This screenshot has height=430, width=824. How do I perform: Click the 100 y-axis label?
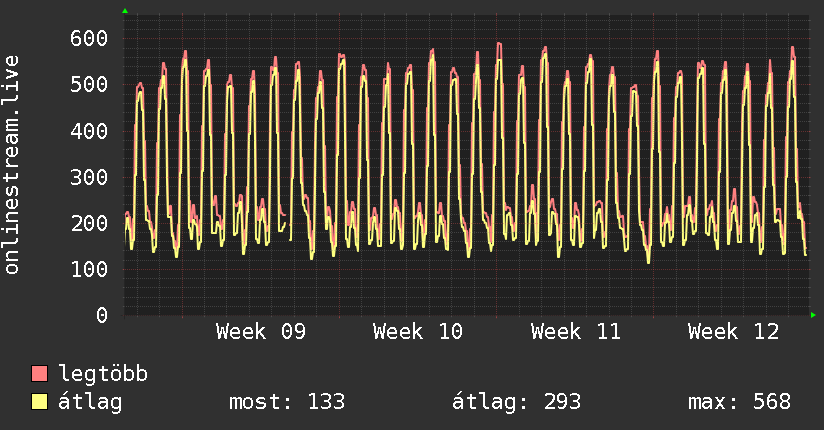tap(89, 270)
